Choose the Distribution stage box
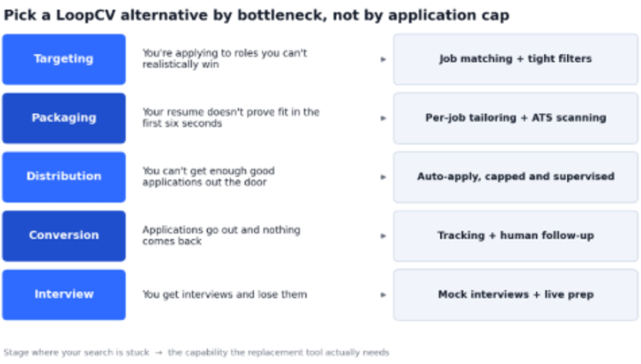The height and width of the screenshot is (364, 641). pos(64,177)
